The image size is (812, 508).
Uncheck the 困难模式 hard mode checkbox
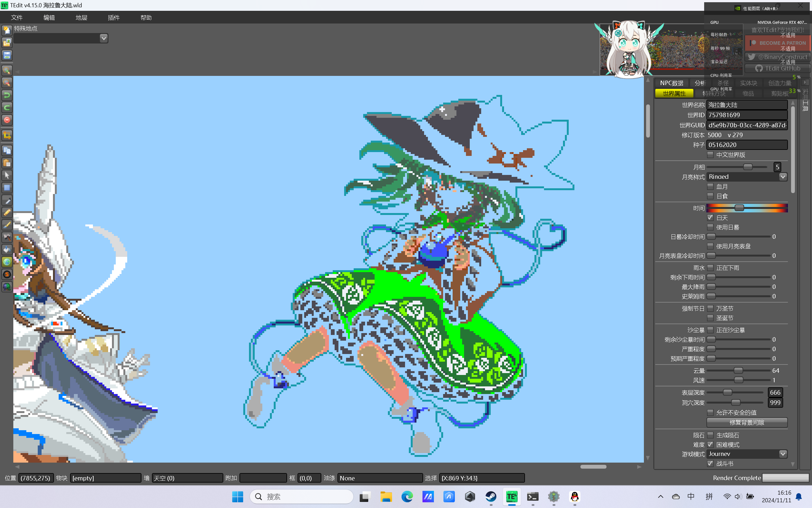pyautogui.click(x=710, y=444)
